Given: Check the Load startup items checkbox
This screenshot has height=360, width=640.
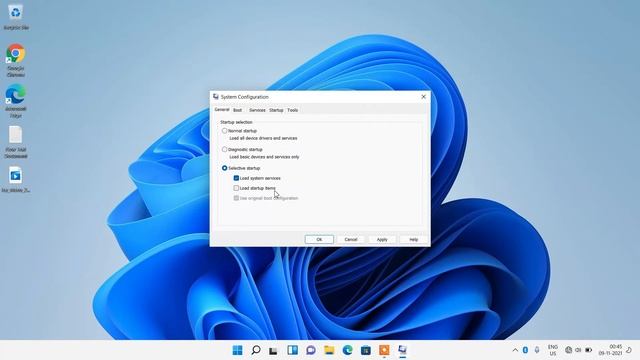Looking at the screenshot, I should tap(236, 188).
